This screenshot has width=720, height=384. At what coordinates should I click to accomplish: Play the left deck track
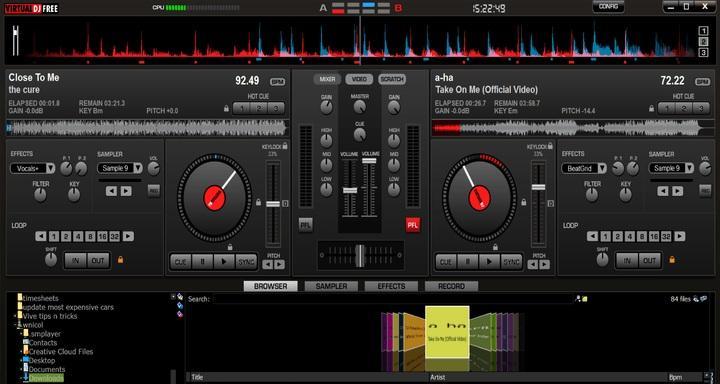point(224,262)
